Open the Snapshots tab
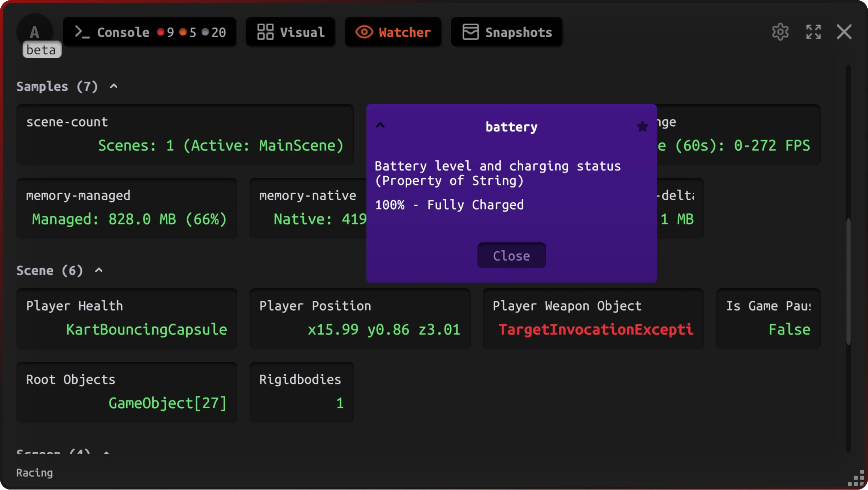The image size is (868, 490). point(507,32)
